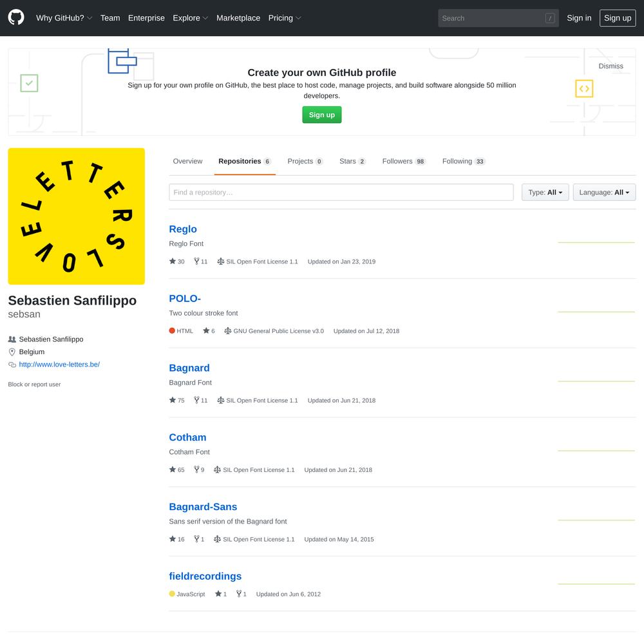This screenshot has height=644, width=644.
Task: Switch to the Followers tab
Action: tap(404, 162)
